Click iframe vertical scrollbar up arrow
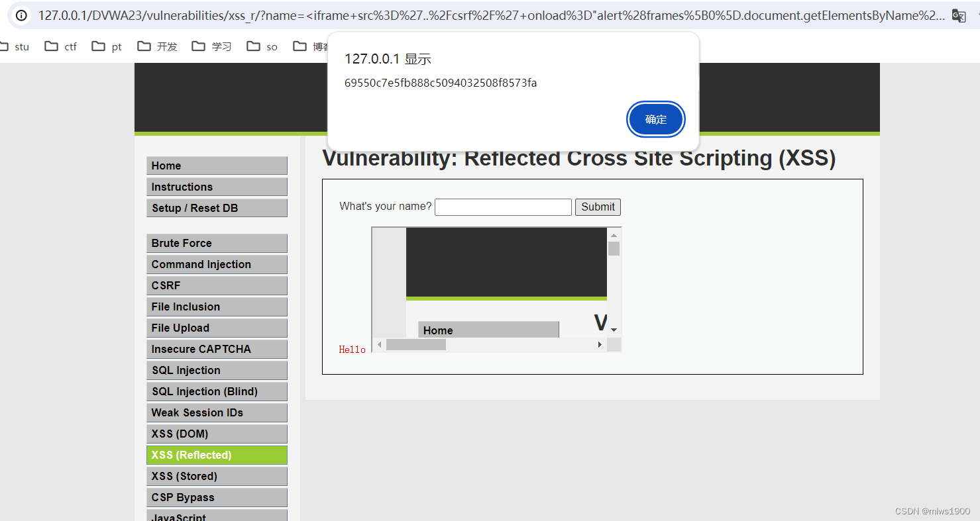This screenshot has height=521, width=980. [x=614, y=235]
